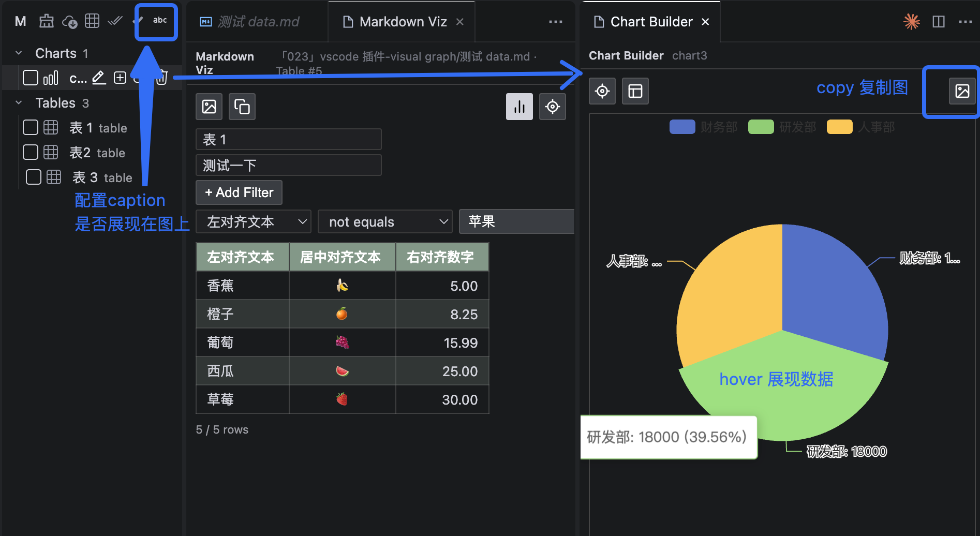980x536 pixels.
Task: Click the 香蕉 table cell
Action: (243, 285)
